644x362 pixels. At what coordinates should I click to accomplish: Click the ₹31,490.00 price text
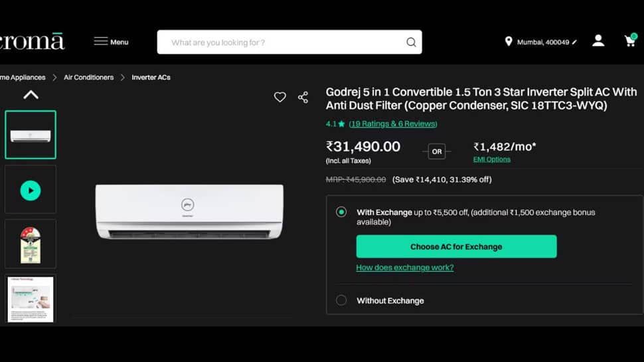pos(363,147)
